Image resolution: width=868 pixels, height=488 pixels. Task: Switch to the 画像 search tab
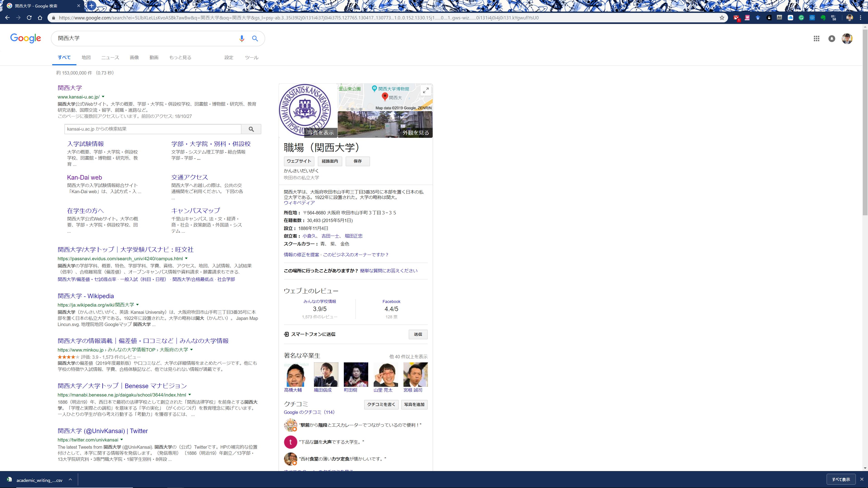coord(134,58)
